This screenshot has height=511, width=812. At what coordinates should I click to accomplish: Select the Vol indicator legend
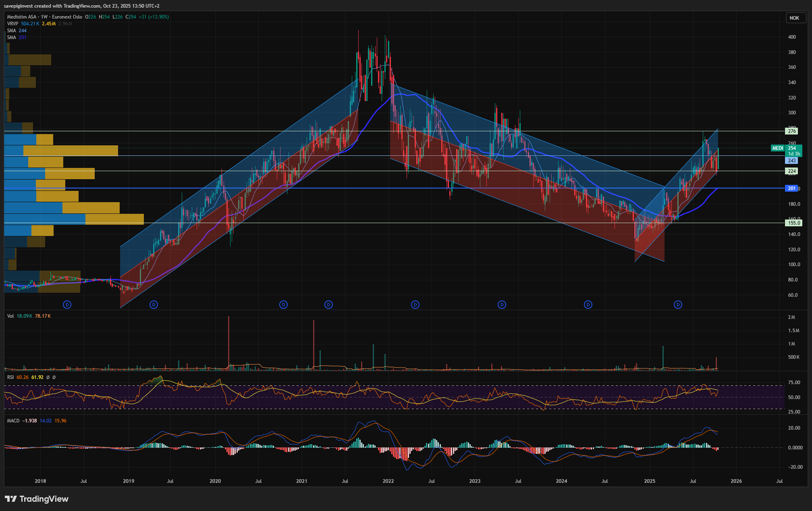point(10,316)
